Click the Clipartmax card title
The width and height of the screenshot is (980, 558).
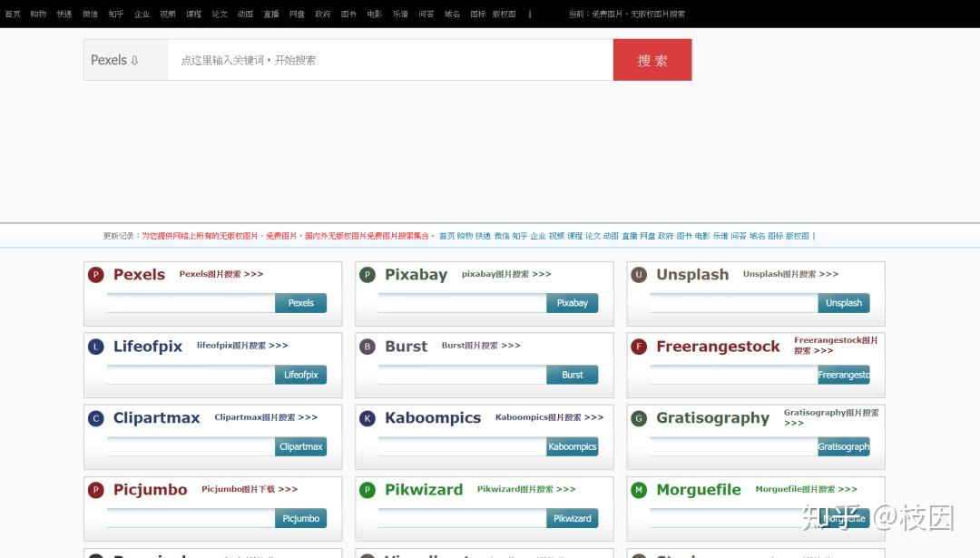tap(156, 418)
